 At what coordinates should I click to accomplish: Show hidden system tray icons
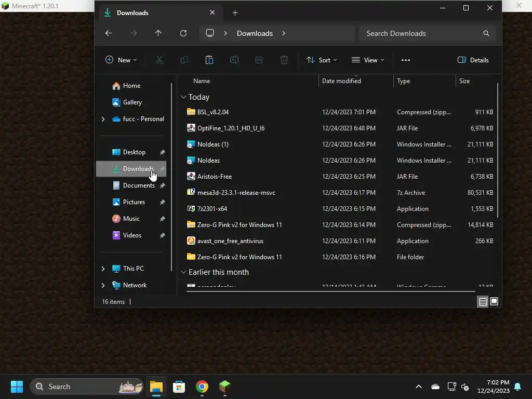(419, 387)
